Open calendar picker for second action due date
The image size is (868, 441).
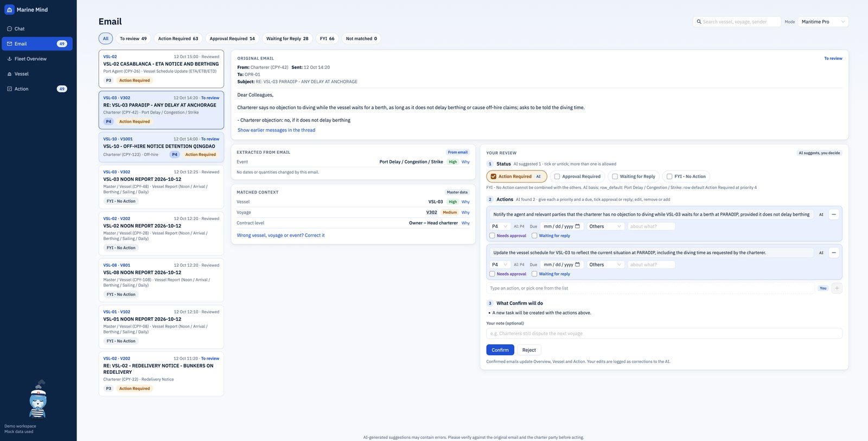[577, 264]
